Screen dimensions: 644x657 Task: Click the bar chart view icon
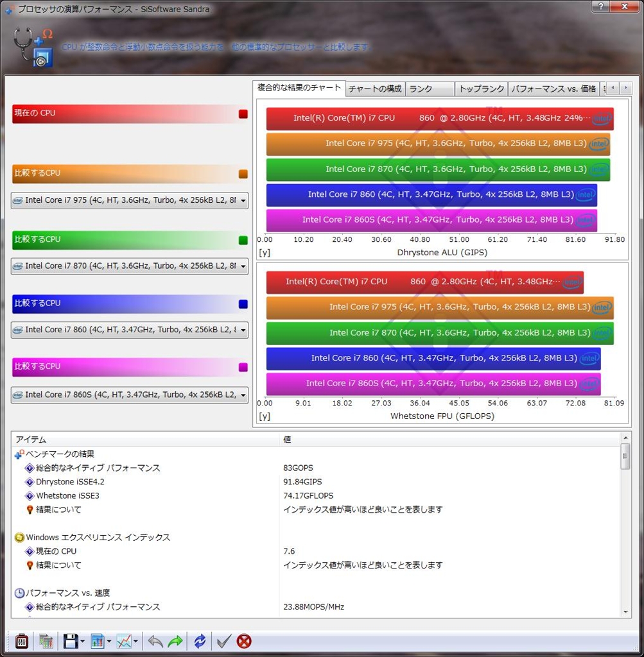tap(97, 641)
